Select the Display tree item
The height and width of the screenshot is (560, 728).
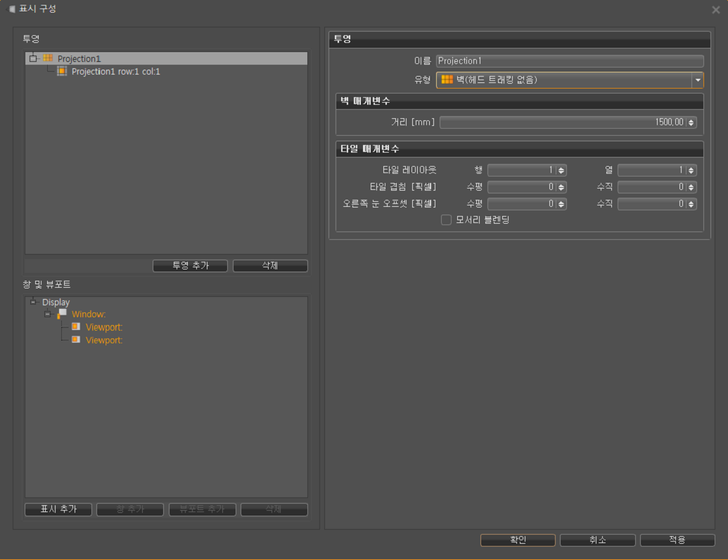[56, 303]
